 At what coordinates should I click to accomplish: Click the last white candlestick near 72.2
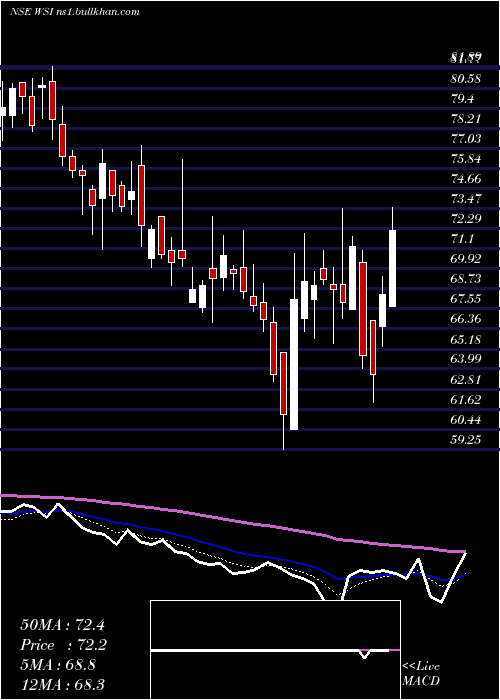393,268
